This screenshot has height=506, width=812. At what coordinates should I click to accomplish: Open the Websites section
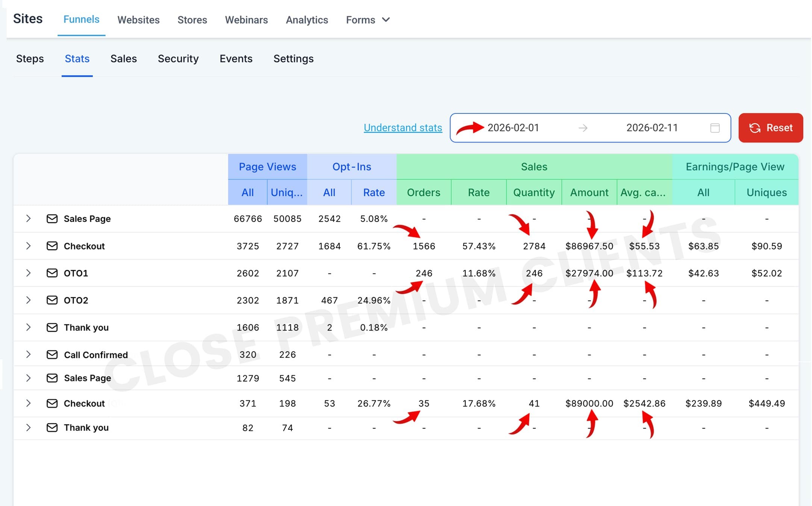[x=138, y=20]
